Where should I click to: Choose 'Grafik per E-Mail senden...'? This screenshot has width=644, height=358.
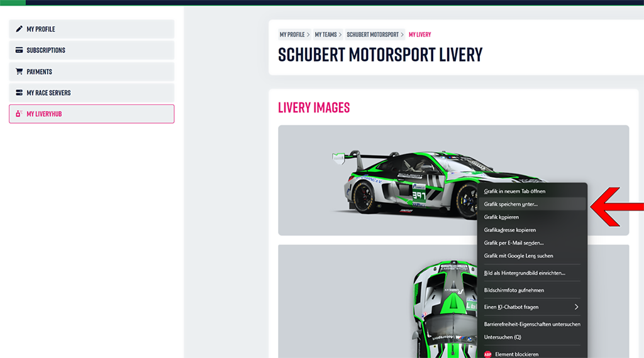click(513, 243)
